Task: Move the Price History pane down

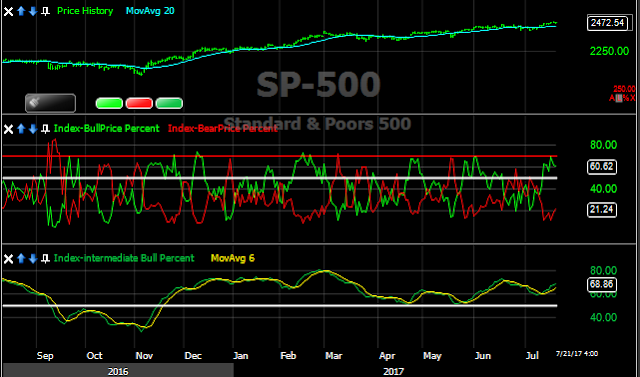Action: tap(33, 11)
